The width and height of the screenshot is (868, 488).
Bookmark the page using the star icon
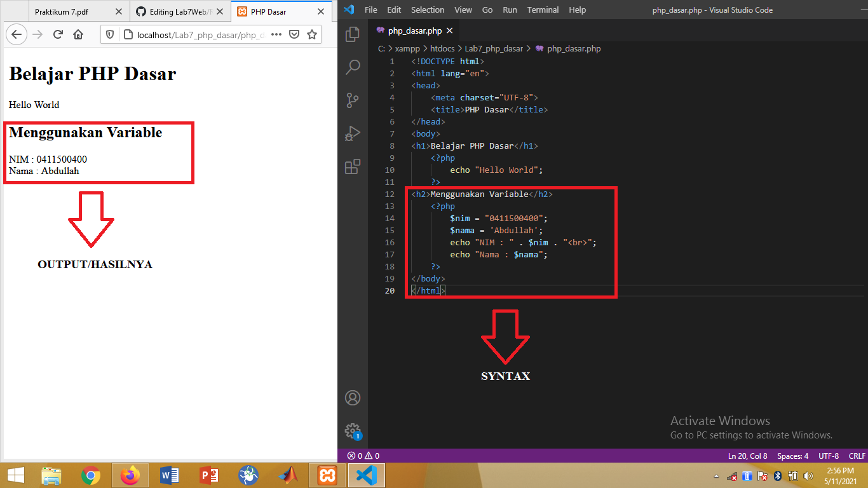click(312, 35)
